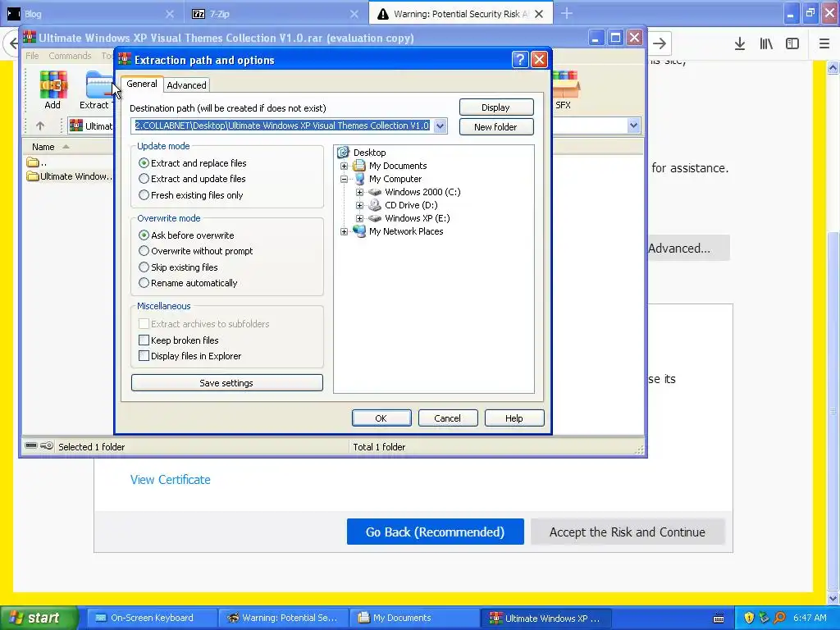This screenshot has height=630, width=840.
Task: Click the Help button in extraction dialog
Action: [x=514, y=418]
